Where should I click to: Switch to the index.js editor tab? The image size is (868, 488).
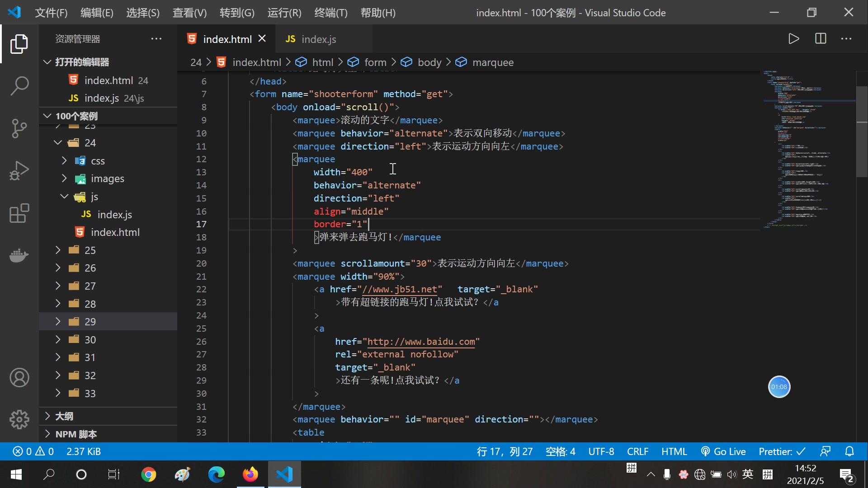[318, 39]
